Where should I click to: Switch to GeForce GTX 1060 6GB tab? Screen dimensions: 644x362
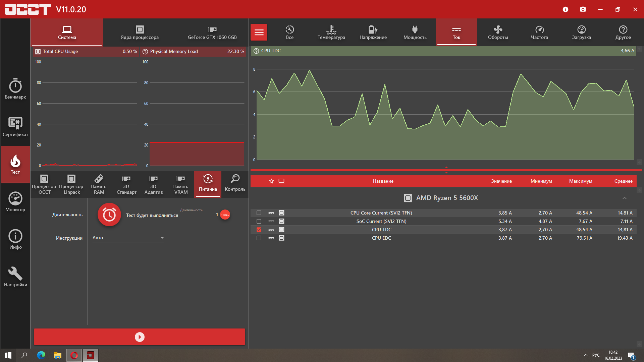click(x=212, y=33)
